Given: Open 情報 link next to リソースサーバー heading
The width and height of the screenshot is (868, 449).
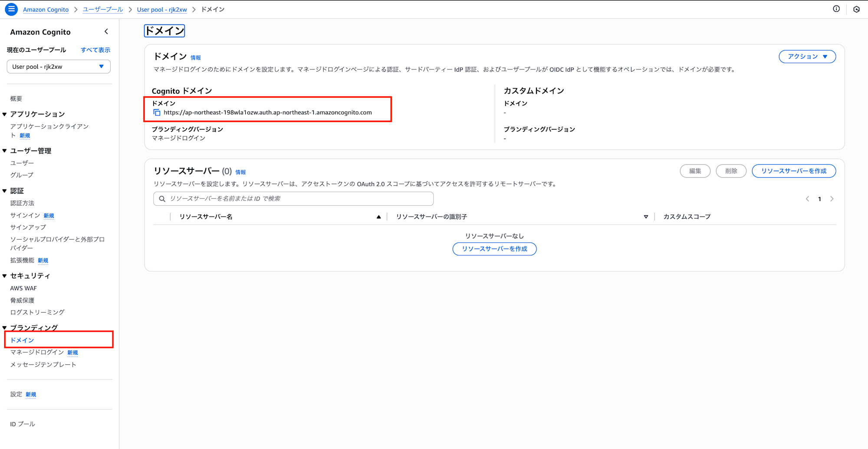Looking at the screenshot, I should pos(240,172).
